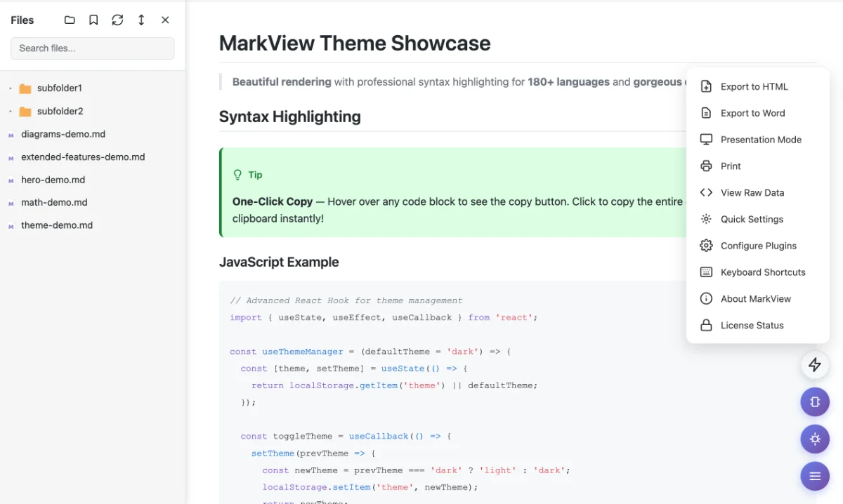Check License Status
Screen dimensions: 843x504
pos(752,325)
